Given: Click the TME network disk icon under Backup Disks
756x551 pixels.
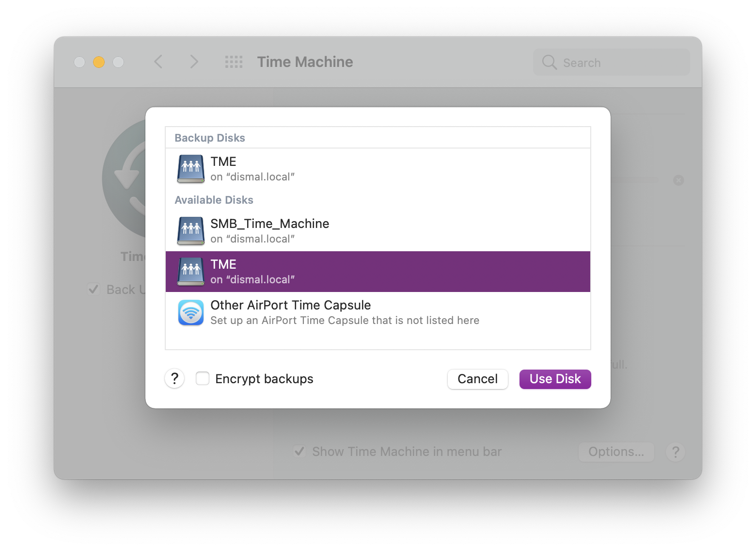Looking at the screenshot, I should tap(191, 169).
